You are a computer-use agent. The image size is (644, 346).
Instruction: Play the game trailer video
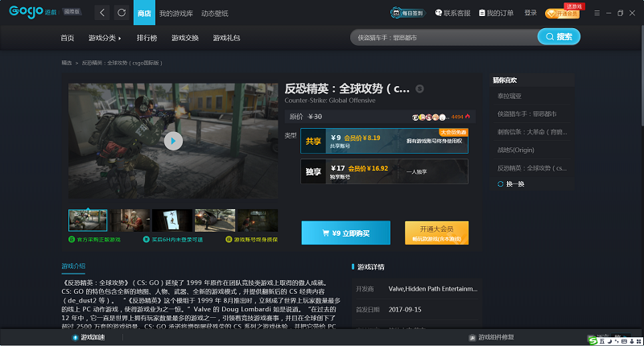(173, 141)
